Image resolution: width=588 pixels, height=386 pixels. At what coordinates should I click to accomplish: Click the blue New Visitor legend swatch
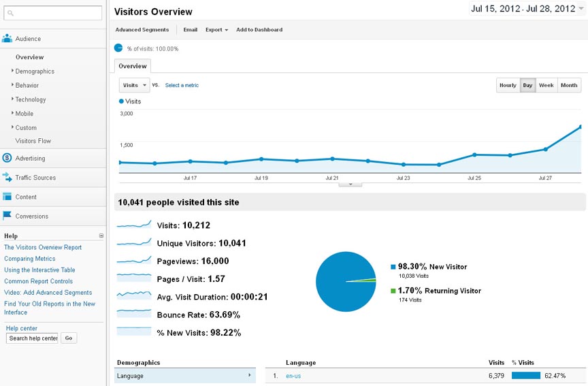tap(393, 267)
